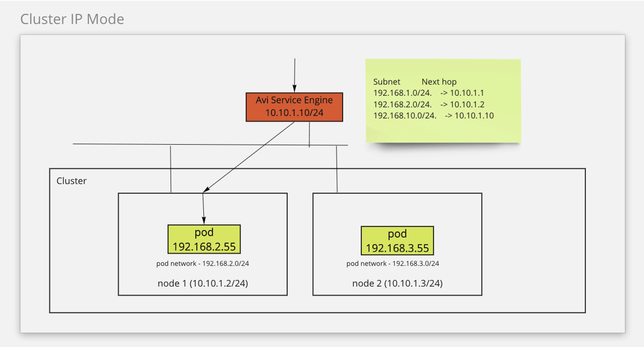
Task: Click the 'Cluster' label
Action: pyautogui.click(x=72, y=181)
